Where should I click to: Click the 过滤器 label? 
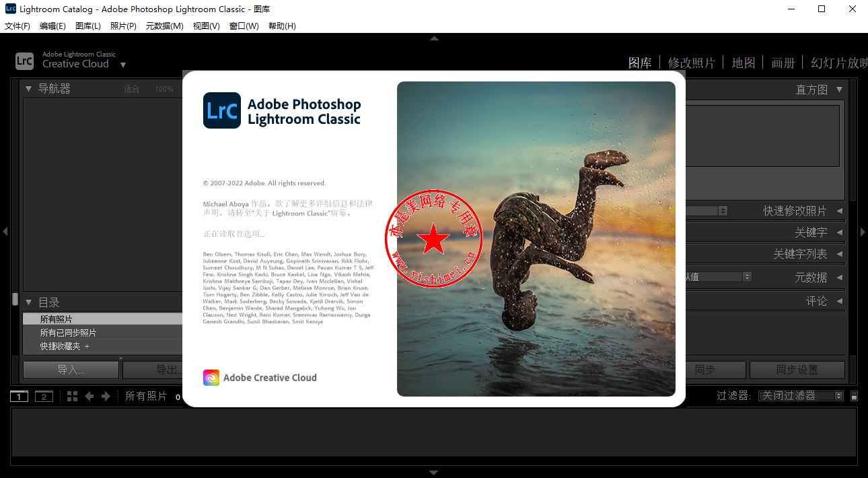733,396
